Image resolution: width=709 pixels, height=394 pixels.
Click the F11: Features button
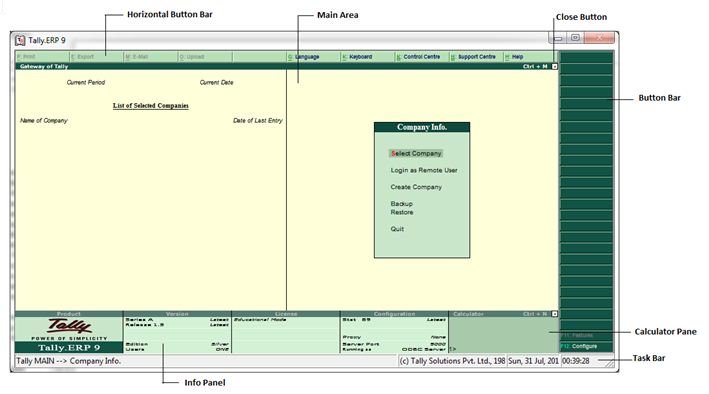click(x=586, y=335)
